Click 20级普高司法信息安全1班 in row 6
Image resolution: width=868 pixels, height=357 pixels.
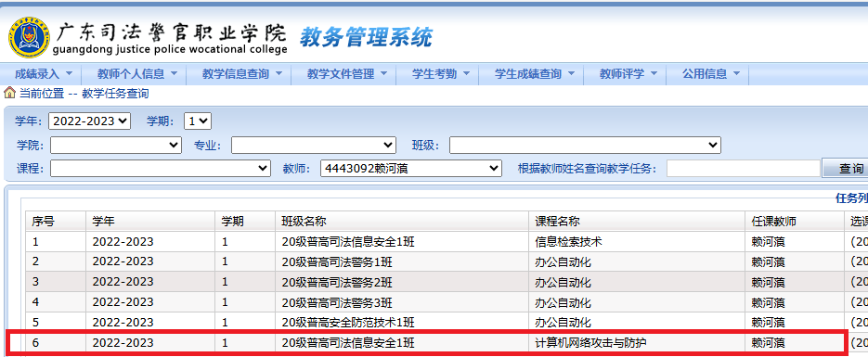348,343
